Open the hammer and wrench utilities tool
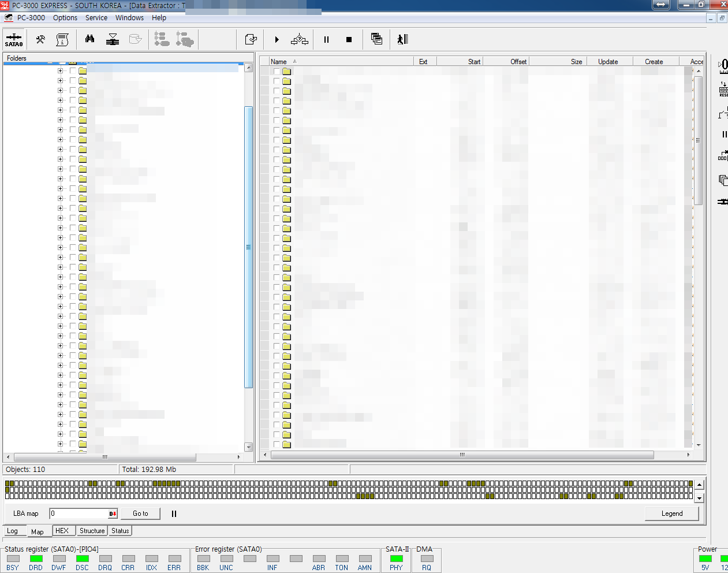Image resolution: width=728 pixels, height=573 pixels. point(40,39)
